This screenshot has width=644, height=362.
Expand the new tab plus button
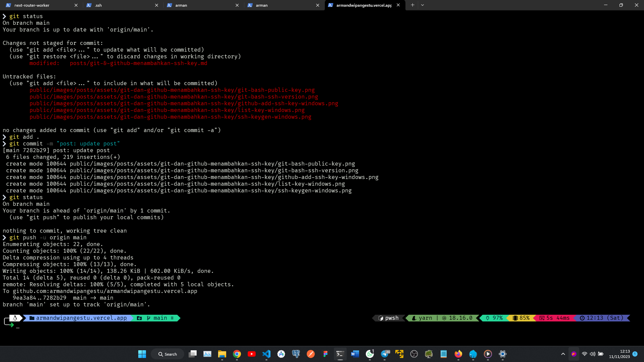click(x=412, y=5)
